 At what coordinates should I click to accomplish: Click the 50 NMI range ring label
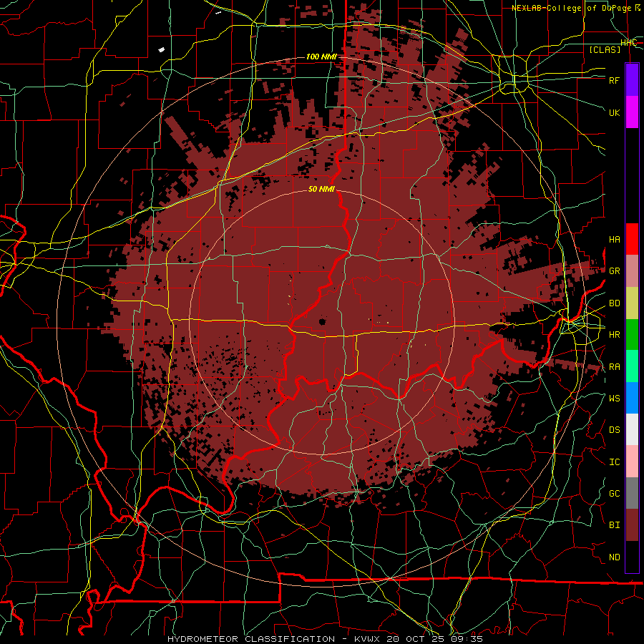(321, 189)
